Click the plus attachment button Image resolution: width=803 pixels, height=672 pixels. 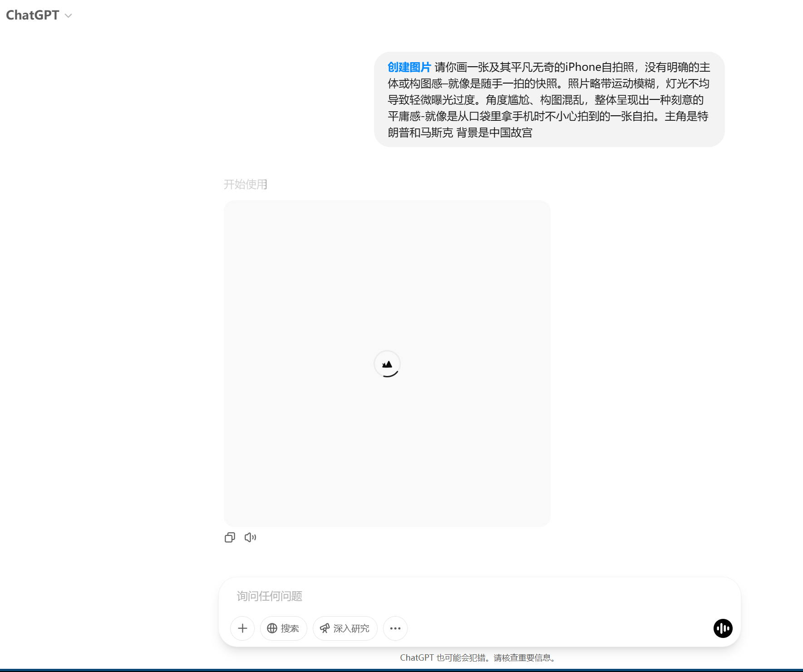[x=242, y=628]
